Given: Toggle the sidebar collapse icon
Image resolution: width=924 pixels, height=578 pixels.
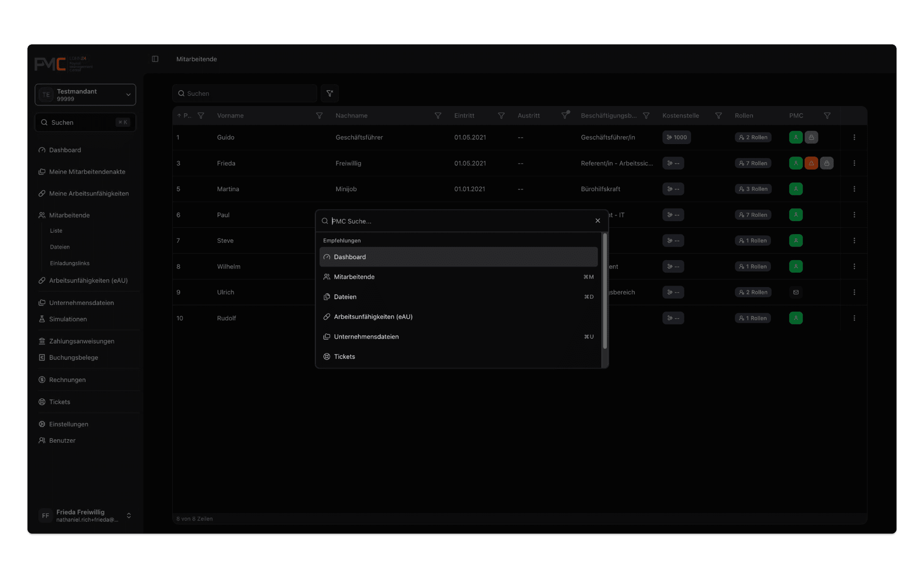Looking at the screenshot, I should point(155,59).
